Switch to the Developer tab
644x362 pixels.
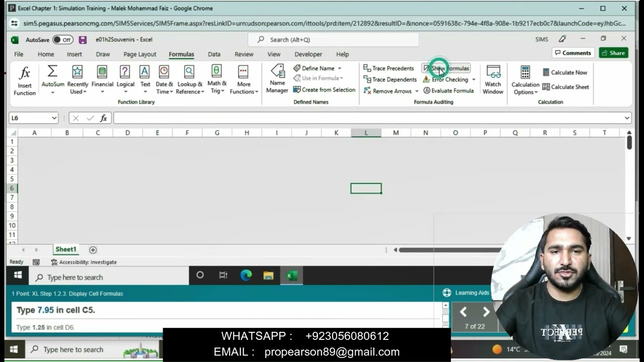click(x=308, y=54)
